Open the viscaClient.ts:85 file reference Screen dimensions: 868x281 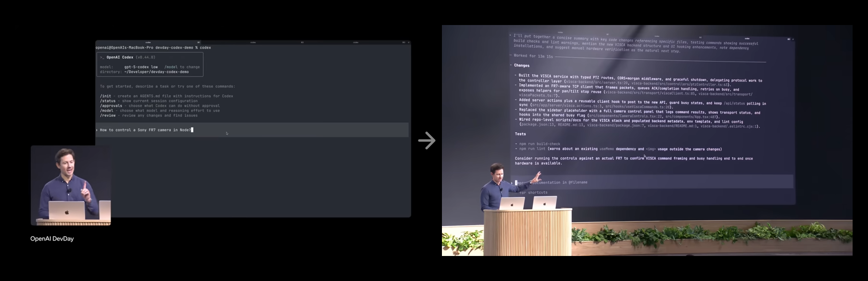(x=650, y=93)
